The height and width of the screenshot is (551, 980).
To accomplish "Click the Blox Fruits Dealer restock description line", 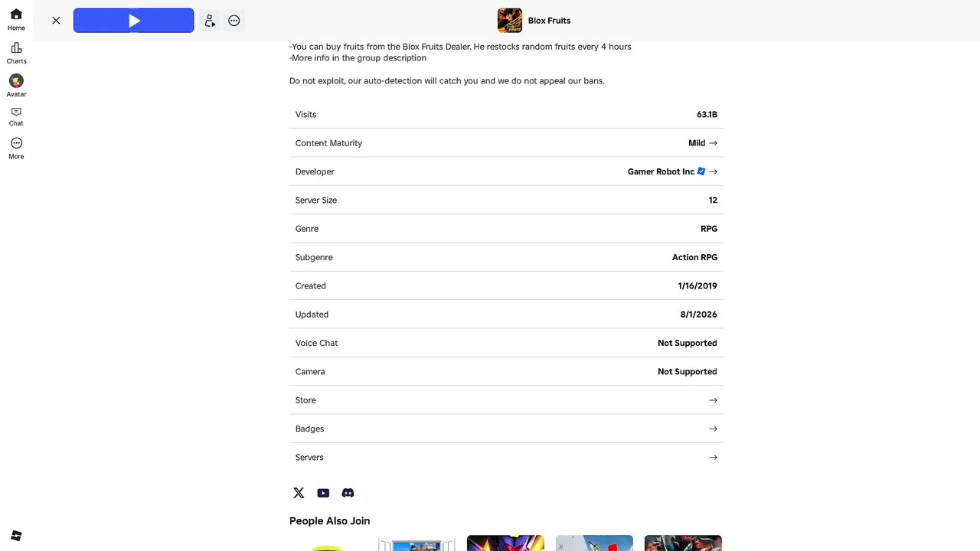I will pos(460,47).
